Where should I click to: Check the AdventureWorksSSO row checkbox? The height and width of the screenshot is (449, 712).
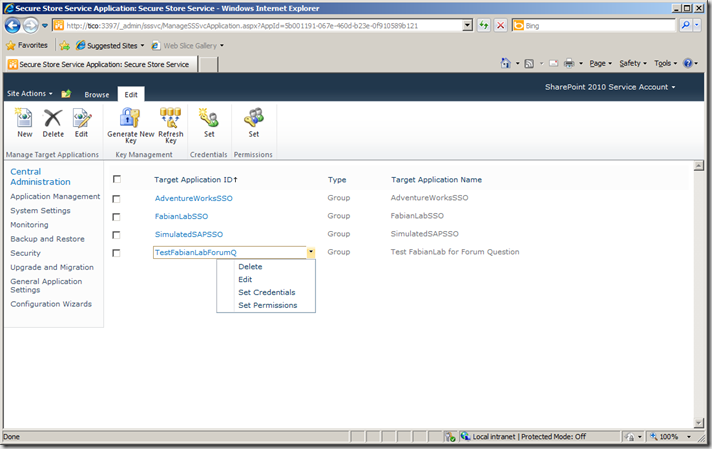coord(116,198)
